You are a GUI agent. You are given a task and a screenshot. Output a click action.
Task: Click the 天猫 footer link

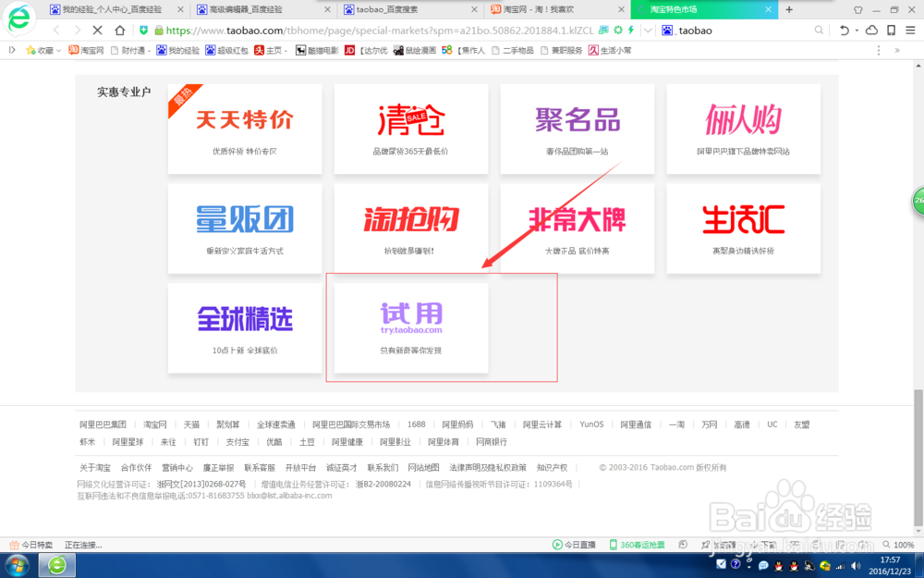(x=191, y=424)
